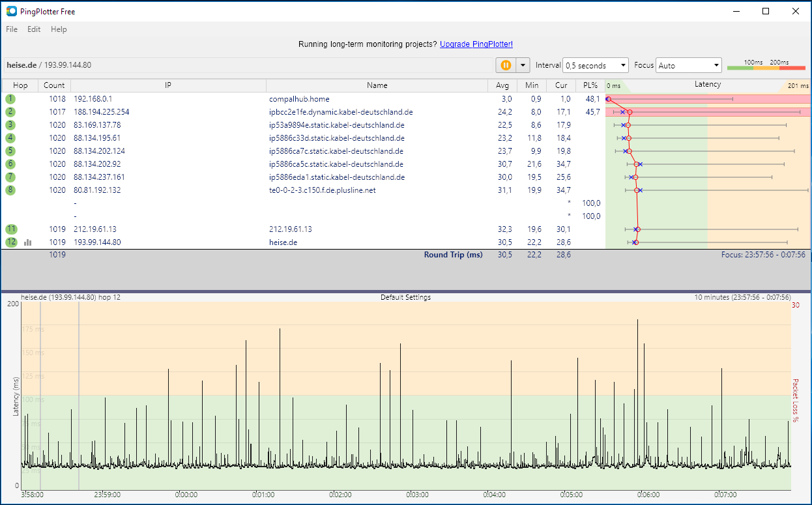Image resolution: width=812 pixels, height=505 pixels.
Task: Click the hop 2 green circle icon
Action: [10, 112]
